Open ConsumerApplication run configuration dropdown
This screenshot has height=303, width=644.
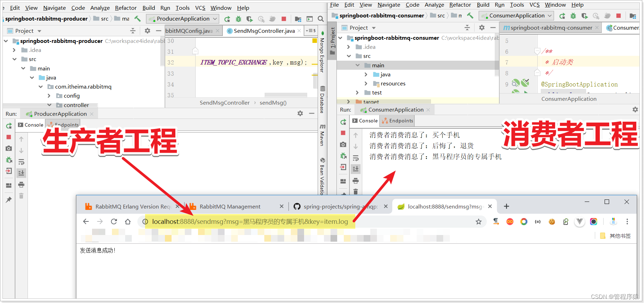pos(517,15)
